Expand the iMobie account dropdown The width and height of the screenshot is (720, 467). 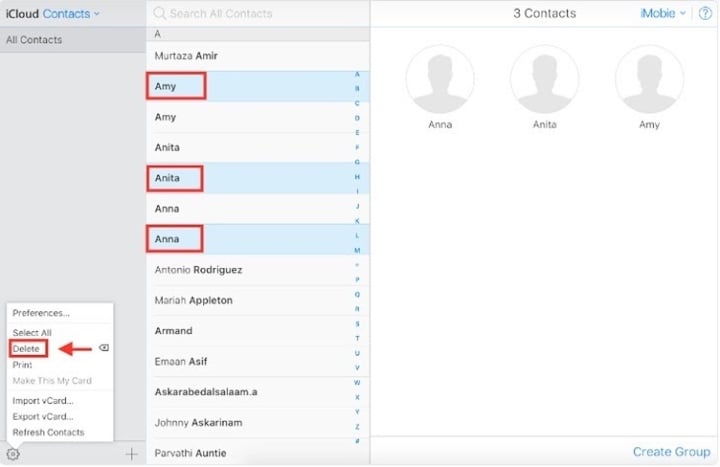(x=663, y=13)
